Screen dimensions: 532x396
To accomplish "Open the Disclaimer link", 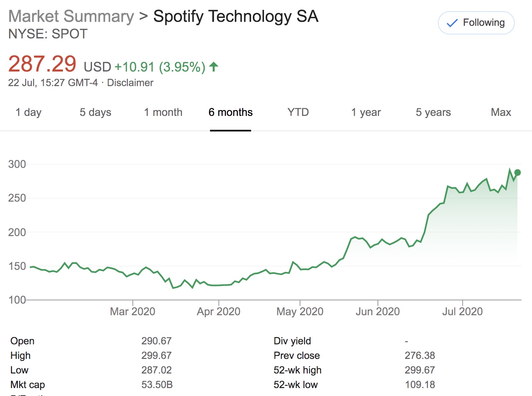I will coord(130,82).
